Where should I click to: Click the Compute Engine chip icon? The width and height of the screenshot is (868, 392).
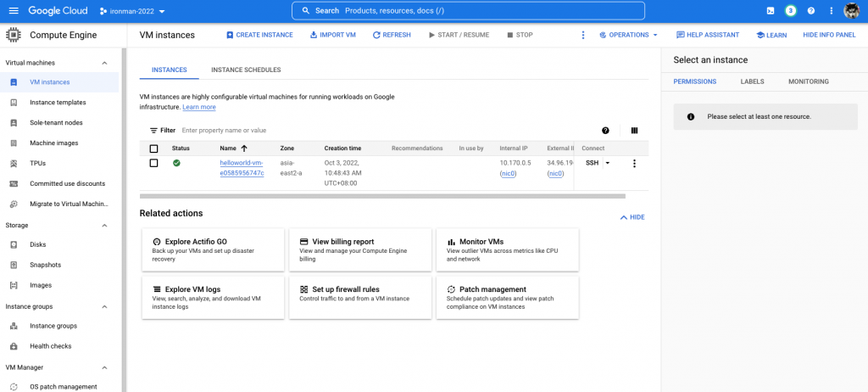14,35
